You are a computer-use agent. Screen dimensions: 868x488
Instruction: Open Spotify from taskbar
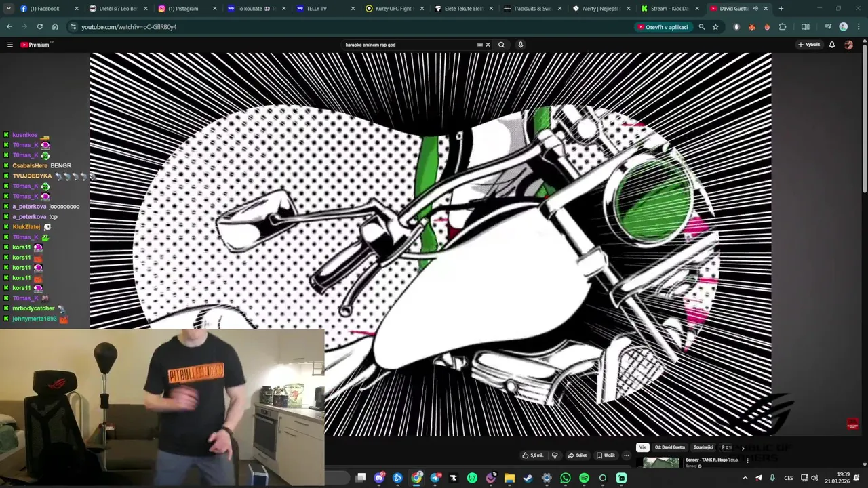click(584, 478)
